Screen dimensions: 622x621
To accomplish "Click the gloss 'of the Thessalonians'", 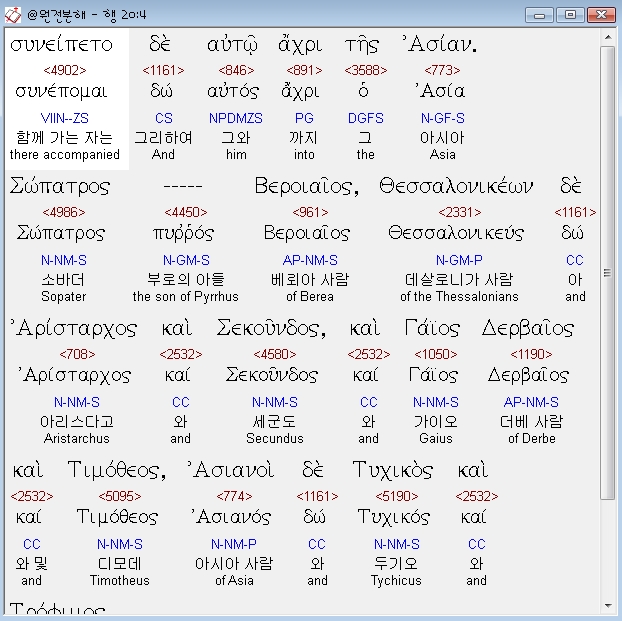I will (x=459, y=296).
